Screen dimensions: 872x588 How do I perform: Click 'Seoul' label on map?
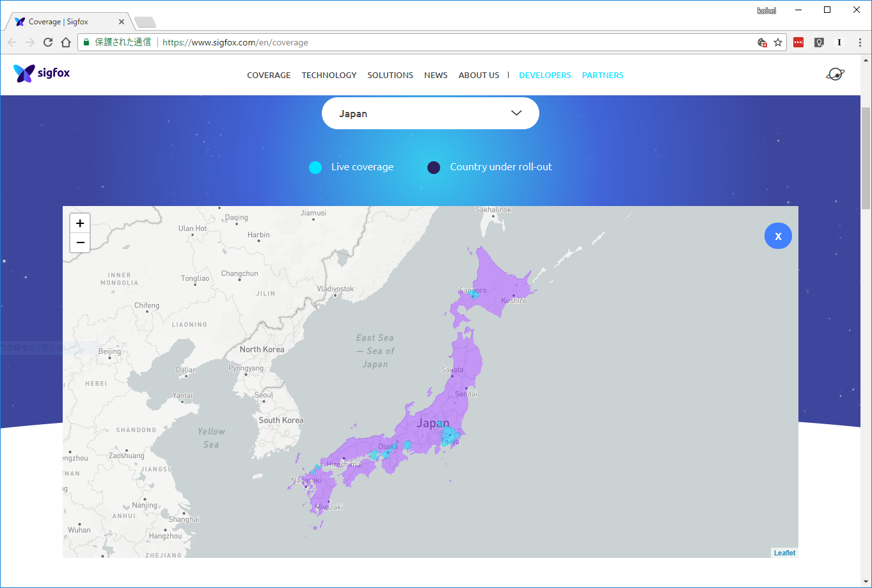[264, 395]
